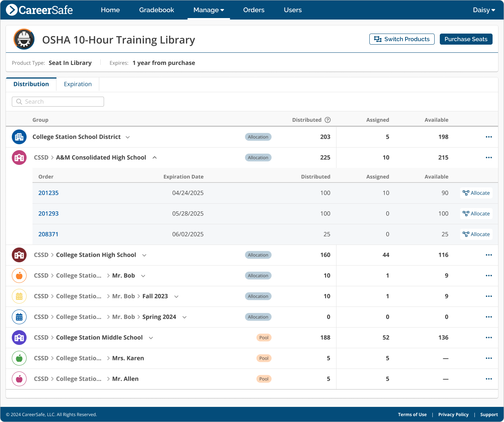Open order 201293 link
This screenshot has width=504, height=422.
click(48, 214)
